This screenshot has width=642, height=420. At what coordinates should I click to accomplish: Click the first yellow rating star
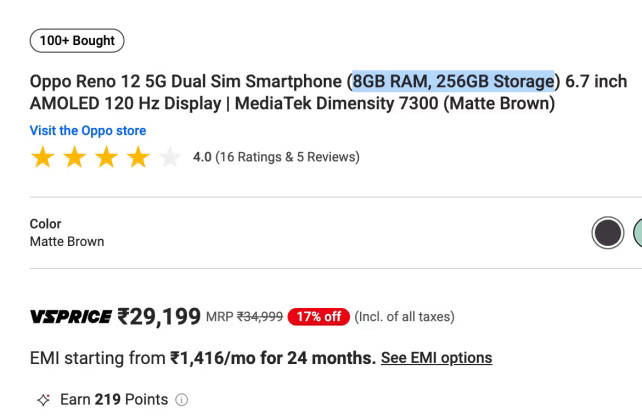43,157
